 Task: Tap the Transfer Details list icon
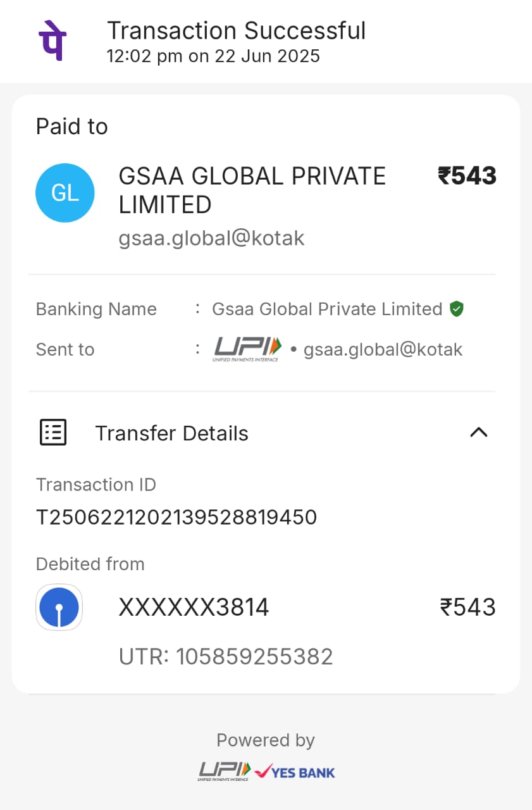click(53, 433)
